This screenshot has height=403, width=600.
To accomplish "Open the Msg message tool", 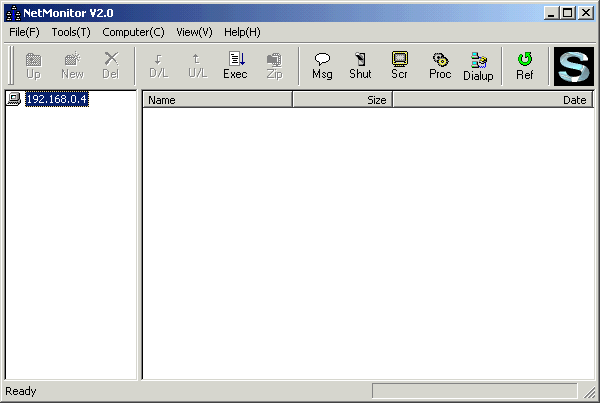I will click(322, 66).
